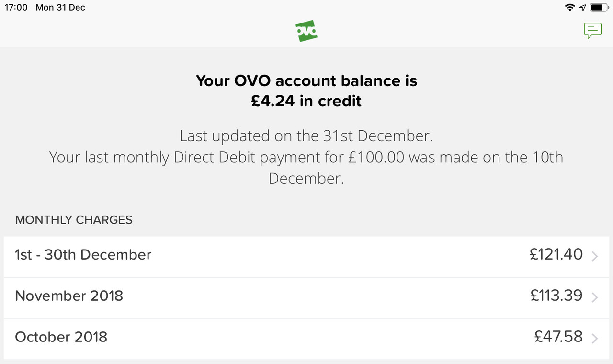Tap the £47.58 October amount
613x364 pixels.
coord(558,337)
